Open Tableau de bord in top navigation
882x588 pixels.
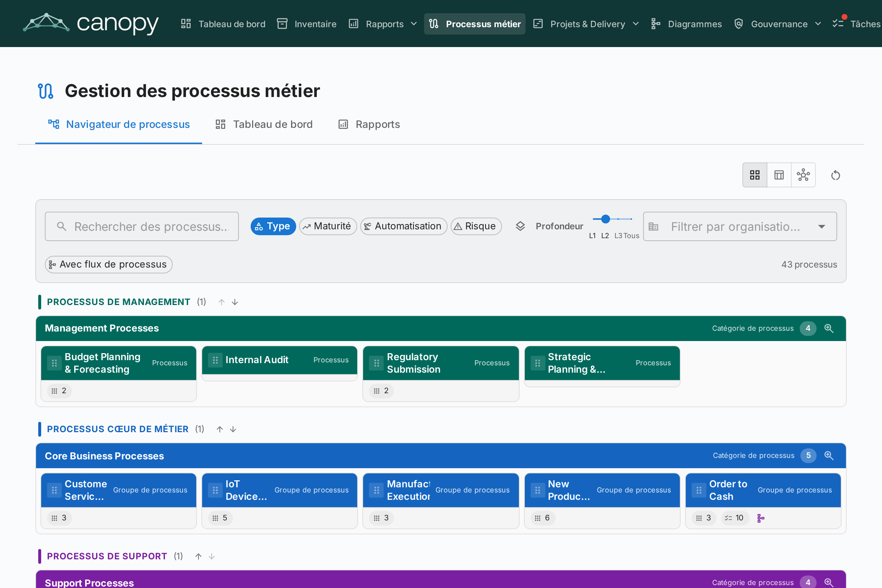point(223,24)
